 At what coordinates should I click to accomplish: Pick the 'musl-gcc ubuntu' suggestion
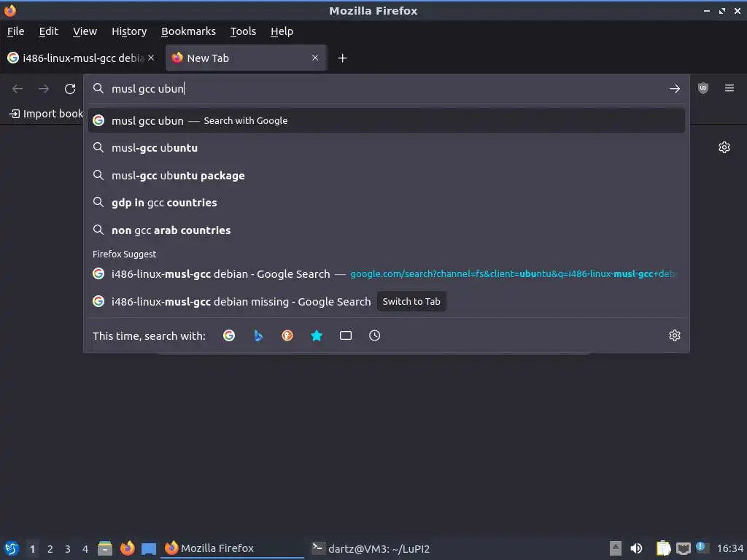(387, 147)
